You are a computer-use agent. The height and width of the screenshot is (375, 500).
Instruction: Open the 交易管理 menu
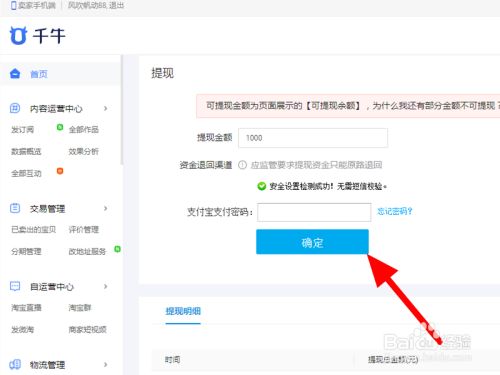[47, 209]
